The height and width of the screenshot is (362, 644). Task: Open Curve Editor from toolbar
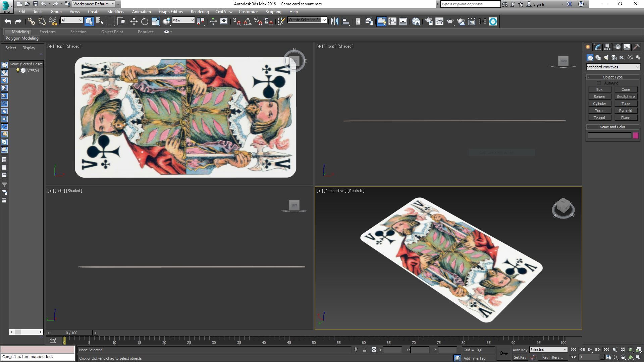[392, 21]
